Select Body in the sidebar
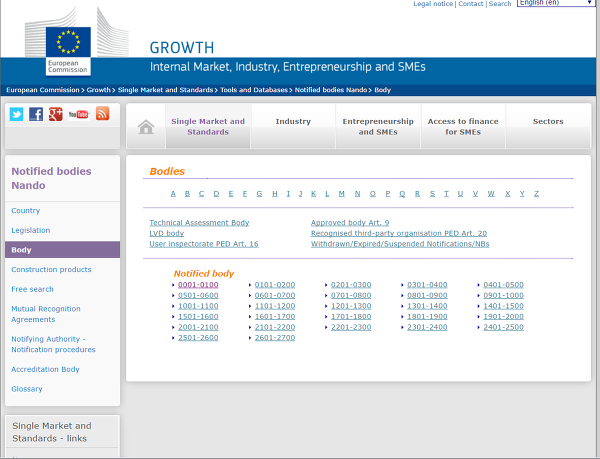600x459 pixels. [62, 250]
